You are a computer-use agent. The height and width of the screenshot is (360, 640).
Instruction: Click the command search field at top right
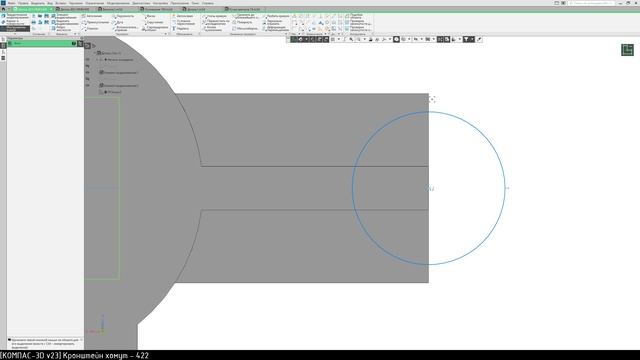591,3
